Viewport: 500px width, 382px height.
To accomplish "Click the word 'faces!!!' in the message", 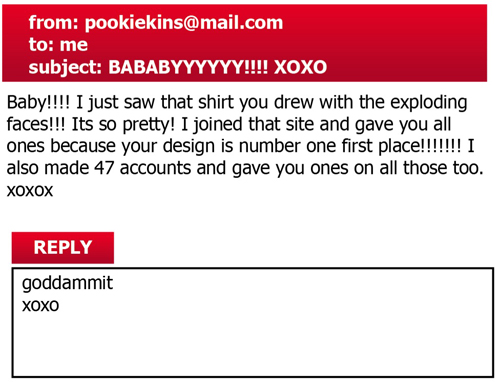I will 36,124.
